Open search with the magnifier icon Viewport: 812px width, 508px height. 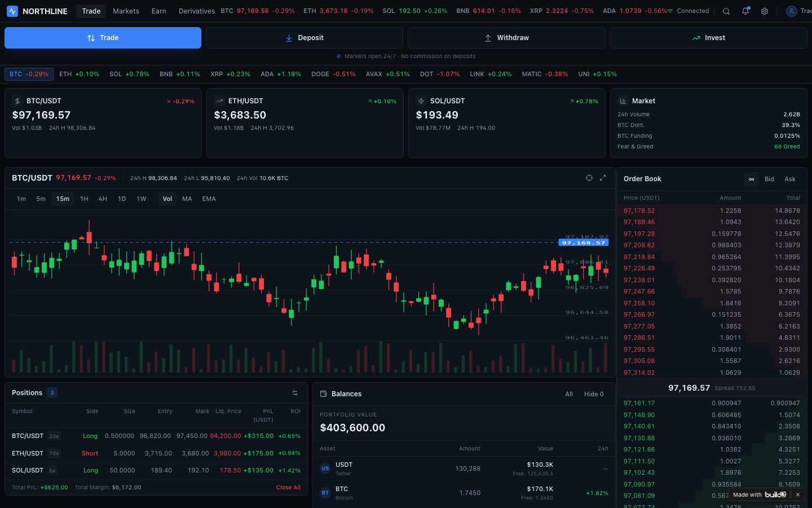point(726,11)
